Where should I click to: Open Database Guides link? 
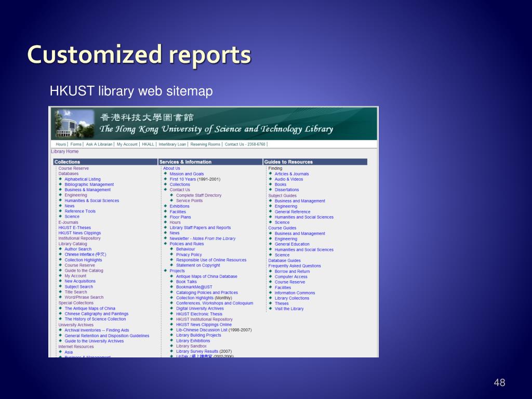tap(284, 261)
